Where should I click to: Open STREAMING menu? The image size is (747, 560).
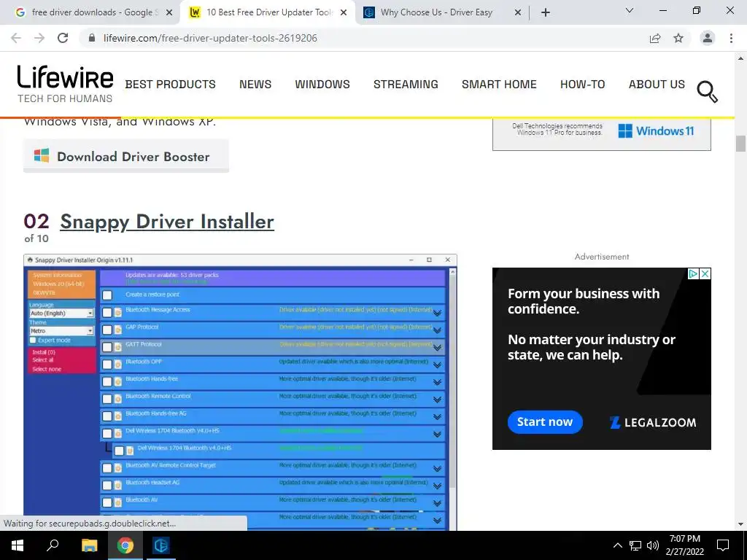tap(406, 85)
